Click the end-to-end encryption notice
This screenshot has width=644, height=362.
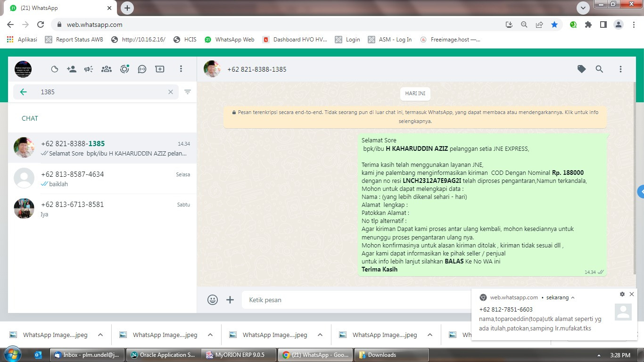point(415,117)
